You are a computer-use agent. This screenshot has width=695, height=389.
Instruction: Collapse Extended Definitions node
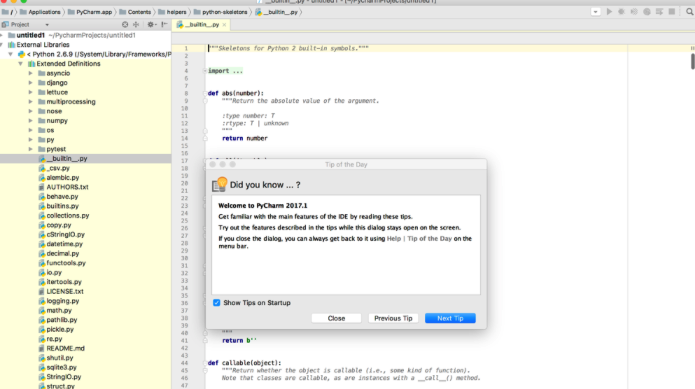20,64
